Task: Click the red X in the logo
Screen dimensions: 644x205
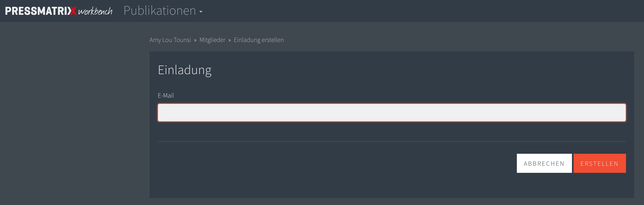Action: (x=73, y=11)
